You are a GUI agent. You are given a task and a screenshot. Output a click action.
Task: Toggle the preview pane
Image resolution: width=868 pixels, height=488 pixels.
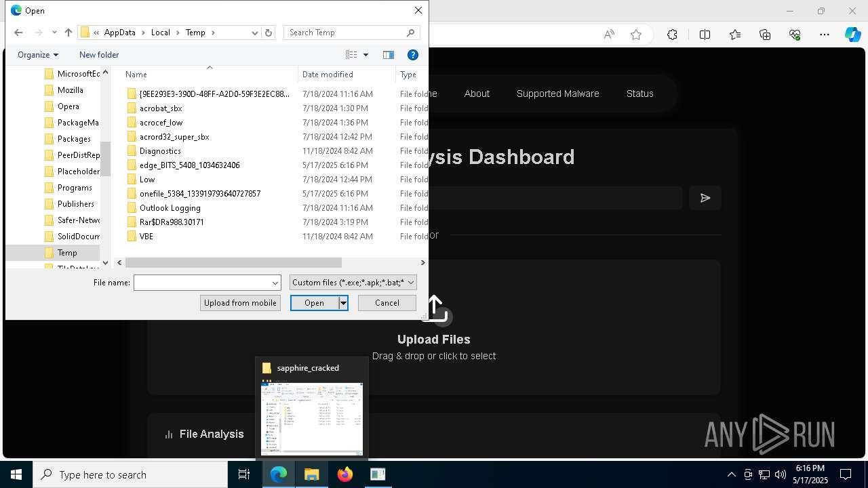click(x=389, y=55)
